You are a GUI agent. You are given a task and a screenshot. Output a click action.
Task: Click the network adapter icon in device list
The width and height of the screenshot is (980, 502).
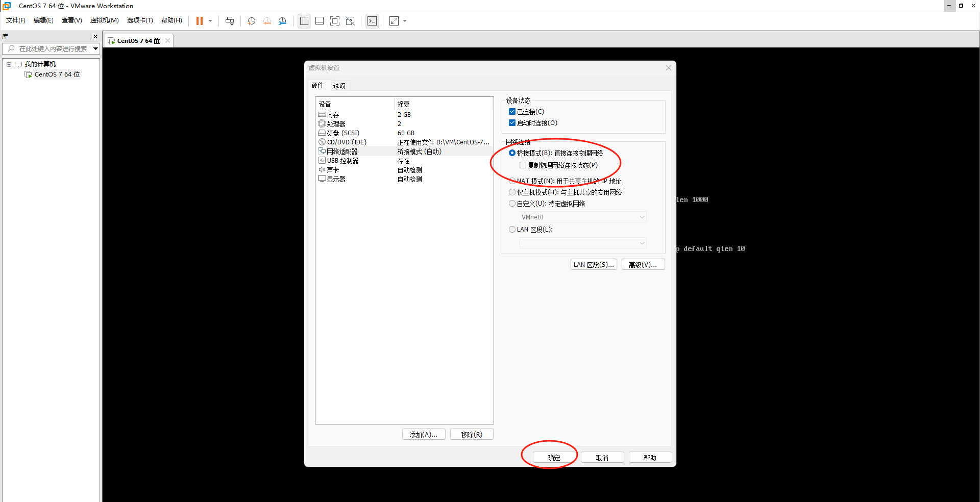[322, 152]
